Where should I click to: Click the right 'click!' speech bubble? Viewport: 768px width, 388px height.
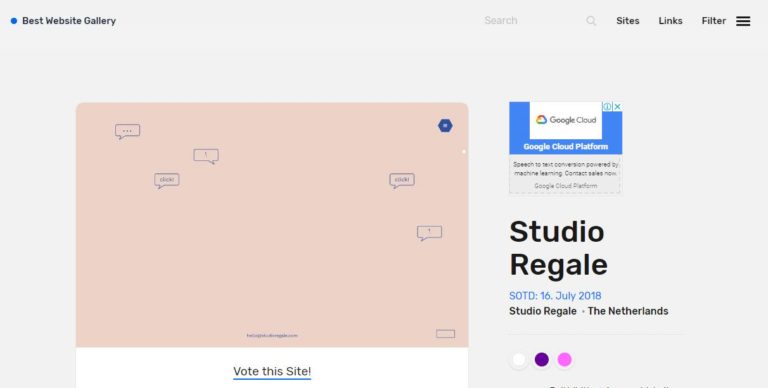tap(402, 181)
